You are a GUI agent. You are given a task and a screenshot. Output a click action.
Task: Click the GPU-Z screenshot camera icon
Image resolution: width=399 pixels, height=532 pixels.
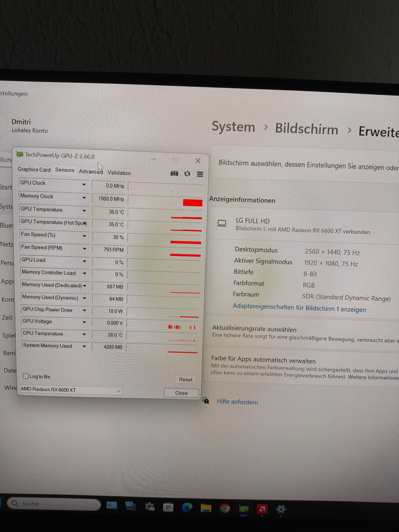pyautogui.click(x=174, y=173)
